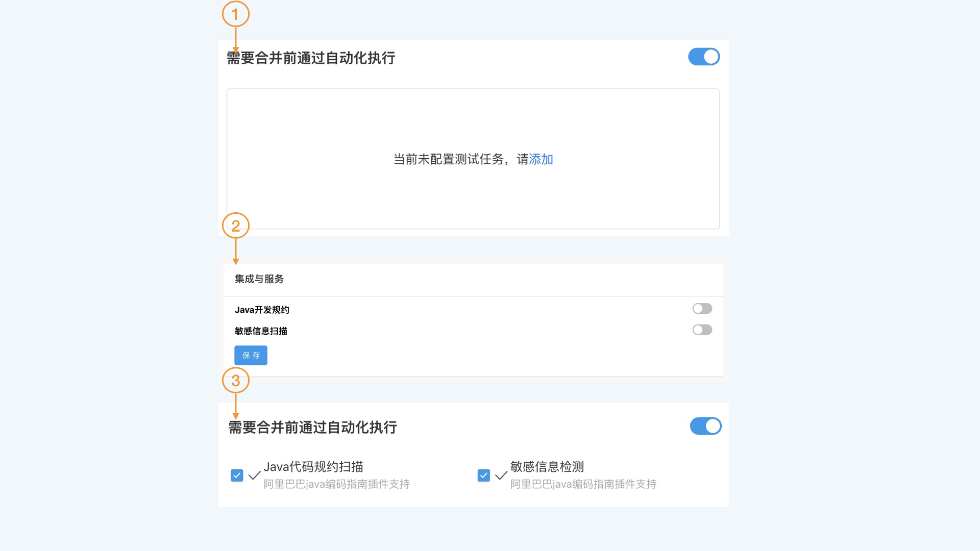Click the checkmark icon beside Java代码规约扫描

click(x=255, y=475)
